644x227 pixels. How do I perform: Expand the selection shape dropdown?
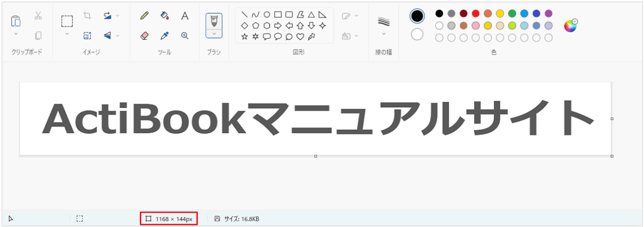click(67, 34)
